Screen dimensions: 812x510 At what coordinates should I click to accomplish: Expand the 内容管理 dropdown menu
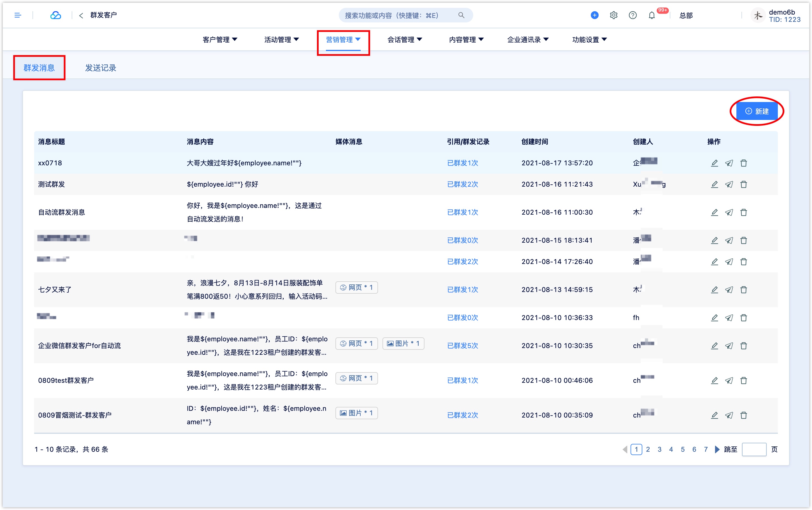(x=466, y=40)
